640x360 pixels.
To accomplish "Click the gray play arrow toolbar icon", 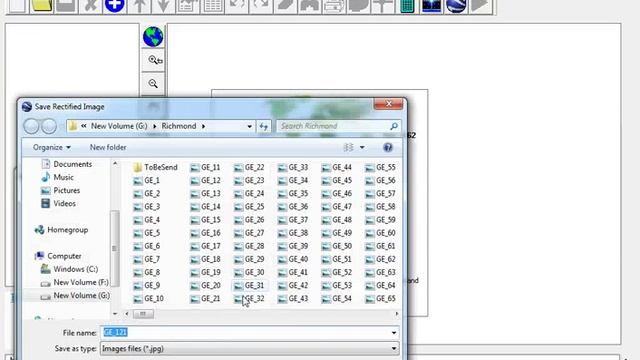I will (x=480, y=6).
